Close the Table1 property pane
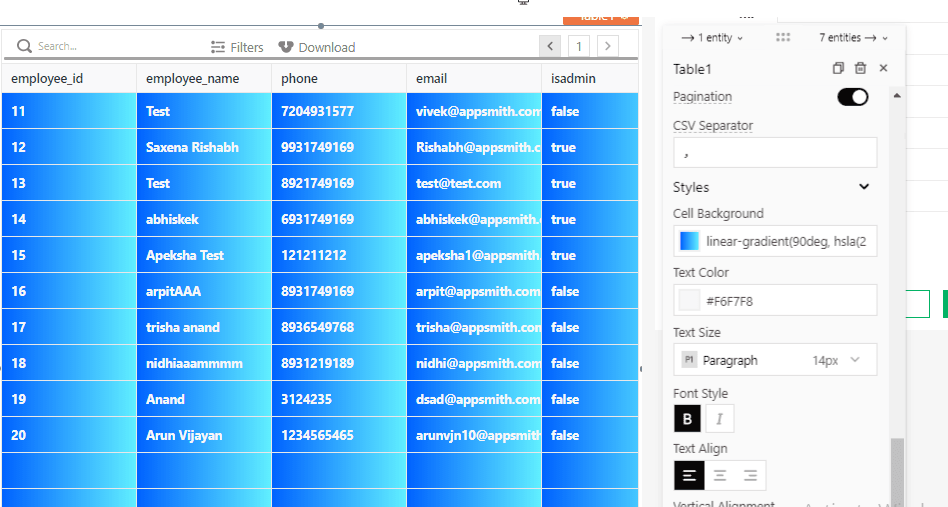 pos(883,68)
